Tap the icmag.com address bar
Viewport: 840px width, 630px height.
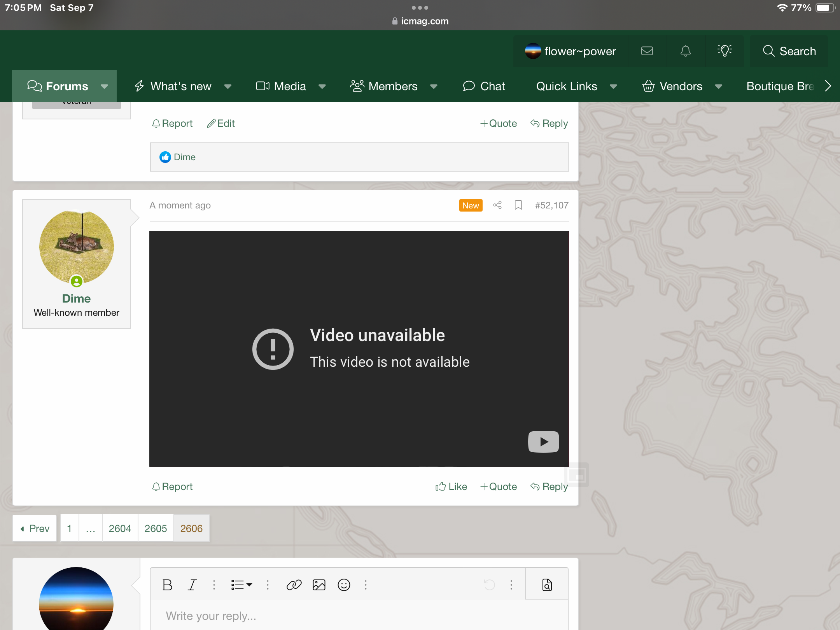[x=420, y=21]
